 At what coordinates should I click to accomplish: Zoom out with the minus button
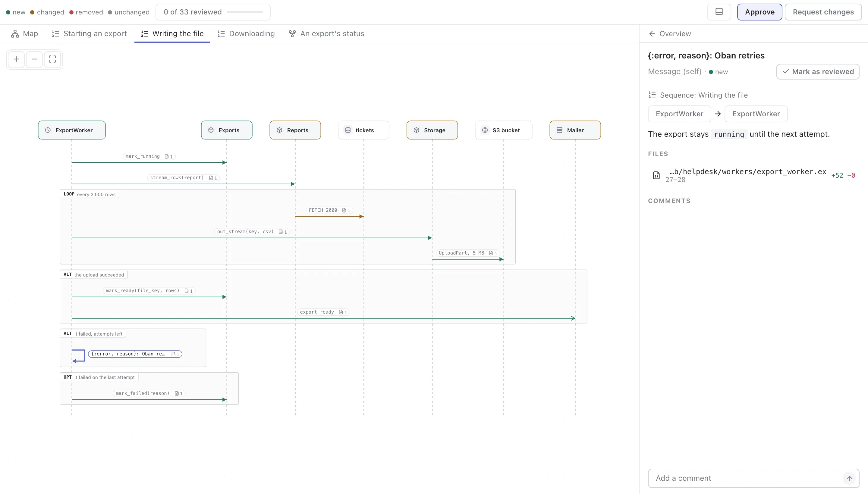tap(34, 59)
